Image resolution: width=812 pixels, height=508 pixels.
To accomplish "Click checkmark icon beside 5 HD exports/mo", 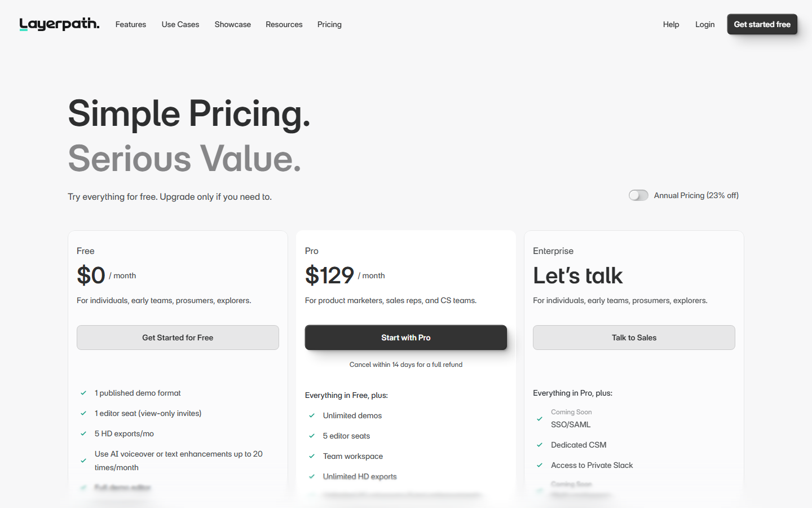I will [83, 433].
